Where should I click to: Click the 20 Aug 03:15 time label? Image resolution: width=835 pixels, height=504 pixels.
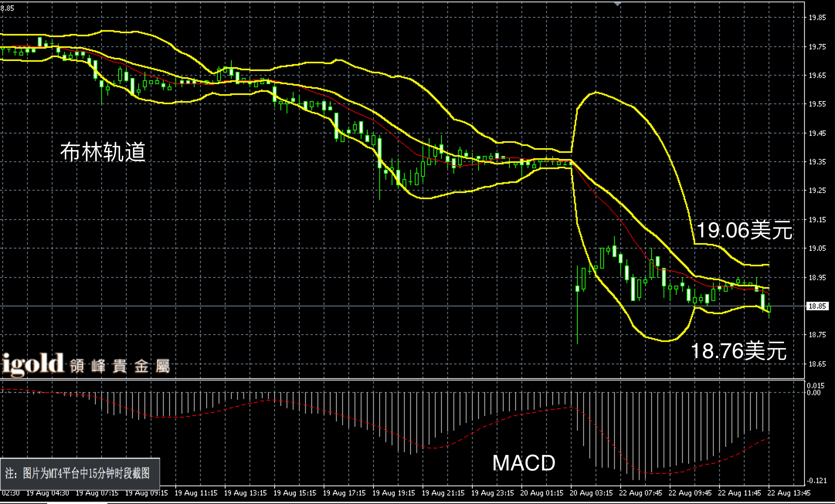tap(591, 493)
